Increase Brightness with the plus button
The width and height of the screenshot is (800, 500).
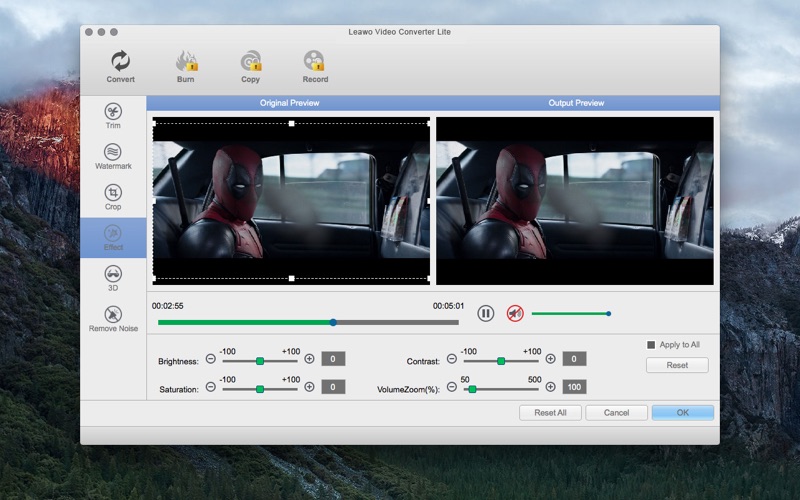click(x=309, y=359)
